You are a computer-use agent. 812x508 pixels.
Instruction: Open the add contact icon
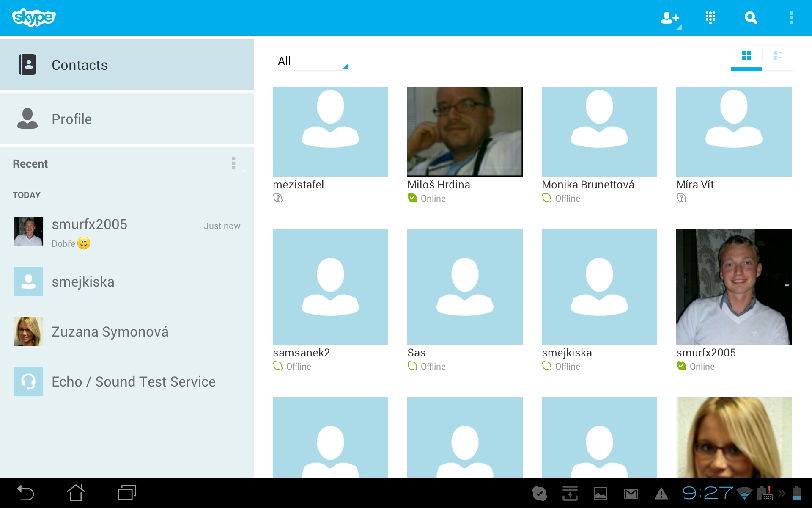(x=669, y=18)
